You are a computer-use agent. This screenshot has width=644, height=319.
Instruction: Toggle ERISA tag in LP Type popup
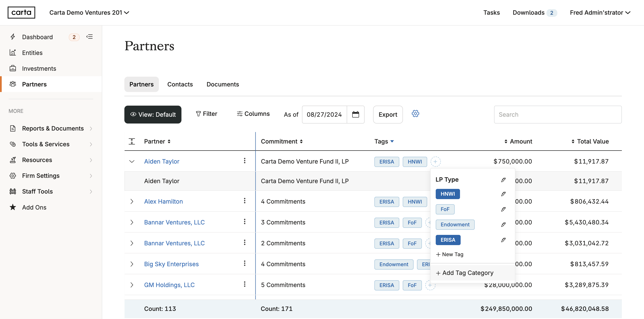448,240
